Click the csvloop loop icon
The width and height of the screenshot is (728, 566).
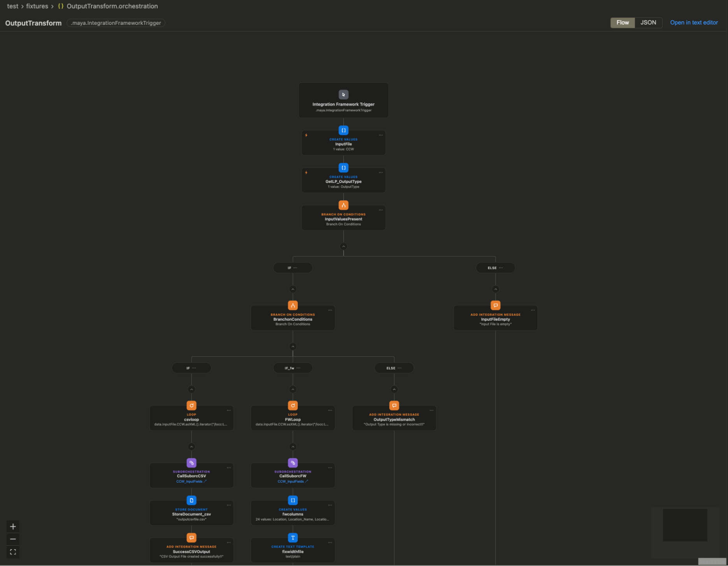tap(192, 406)
